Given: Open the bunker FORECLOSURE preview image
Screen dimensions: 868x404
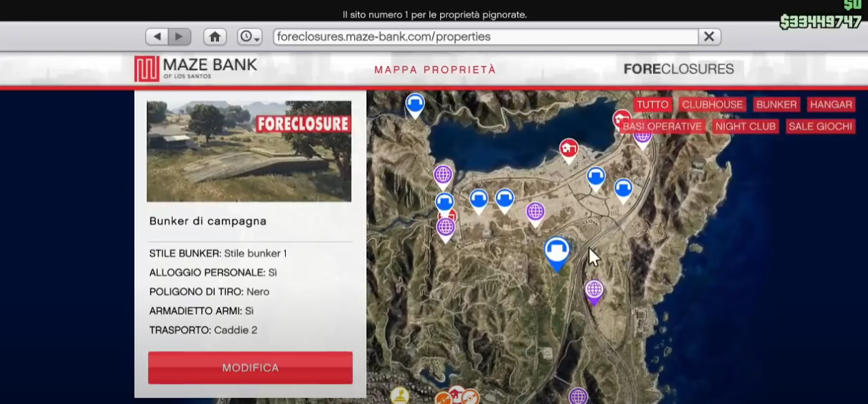Looking at the screenshot, I should [x=249, y=151].
